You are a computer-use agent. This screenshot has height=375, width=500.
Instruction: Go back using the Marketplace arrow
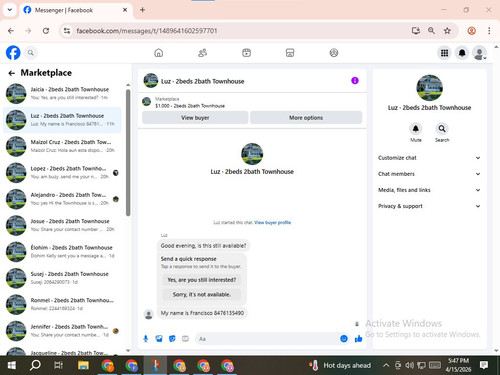click(12, 73)
